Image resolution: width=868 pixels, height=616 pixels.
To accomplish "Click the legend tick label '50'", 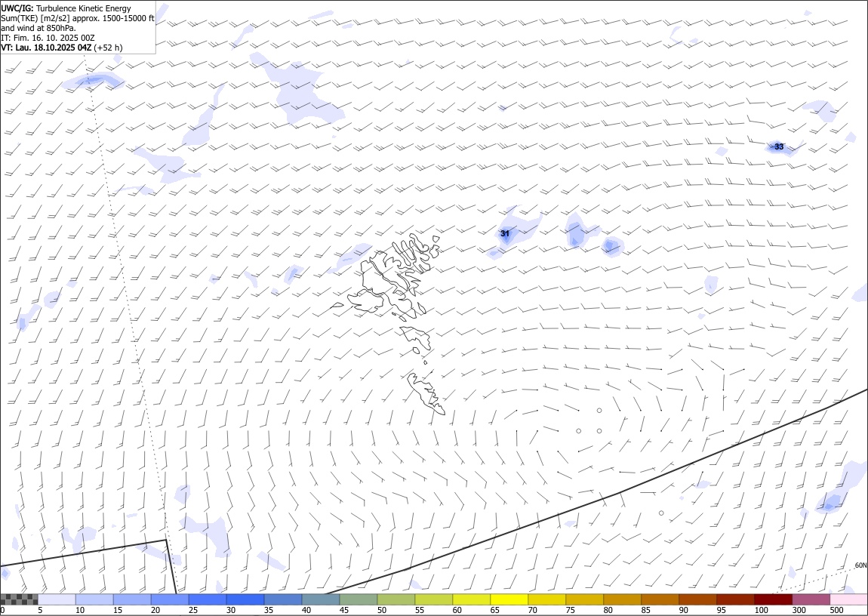I will 381,610.
